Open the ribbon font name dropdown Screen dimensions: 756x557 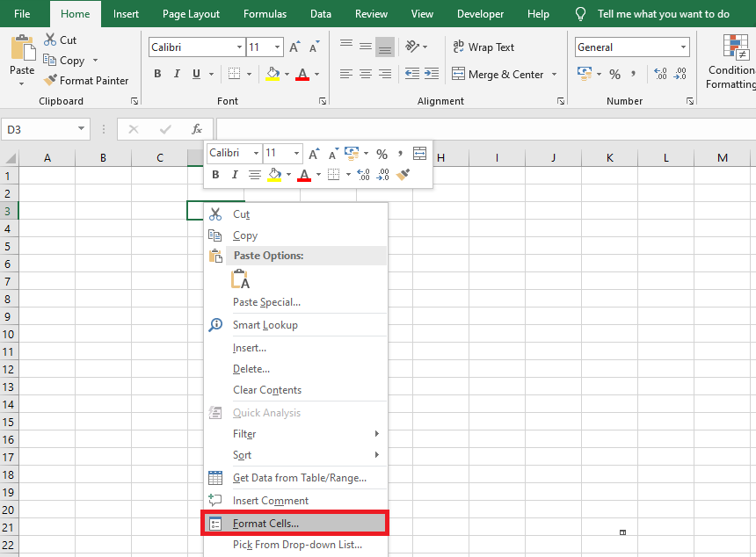pos(239,47)
